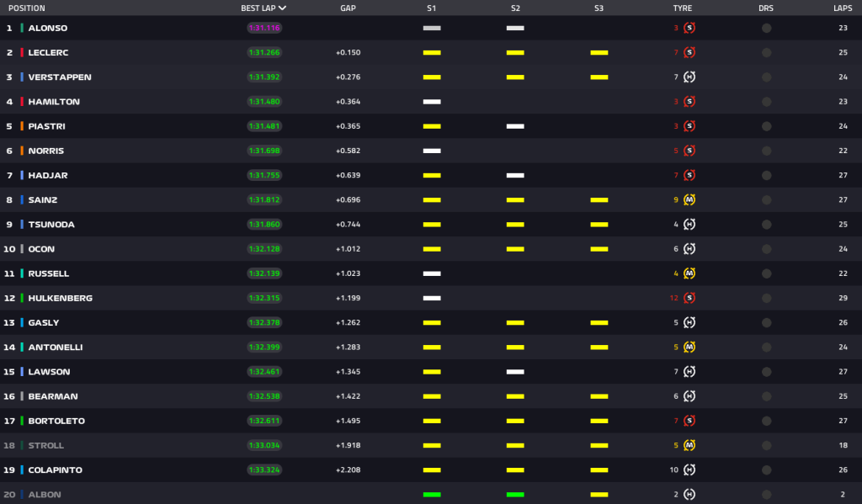
Task: Click Antonelli's best lap 1:32.399
Action: coord(264,347)
